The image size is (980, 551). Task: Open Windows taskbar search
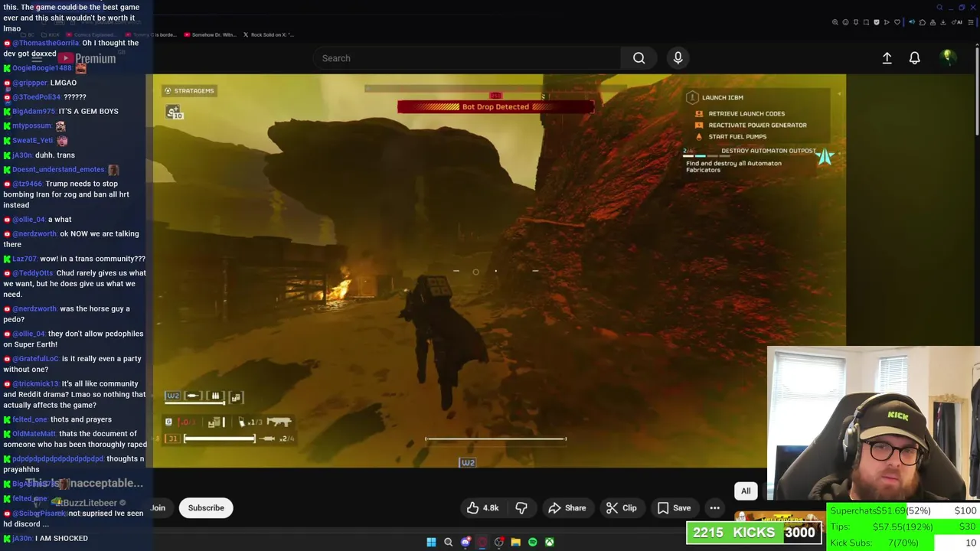448,543
